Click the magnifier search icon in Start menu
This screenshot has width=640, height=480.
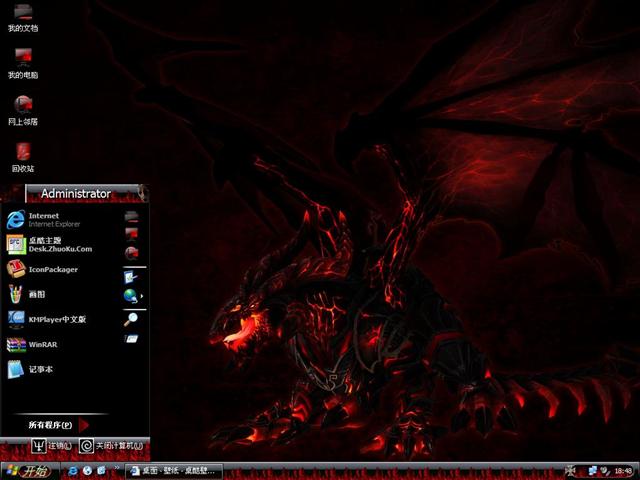click(x=131, y=319)
